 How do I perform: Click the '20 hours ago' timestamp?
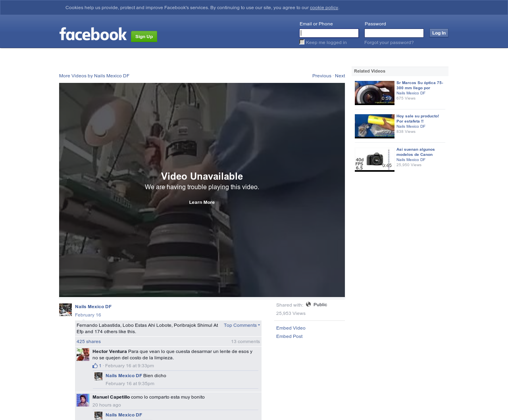107,405
